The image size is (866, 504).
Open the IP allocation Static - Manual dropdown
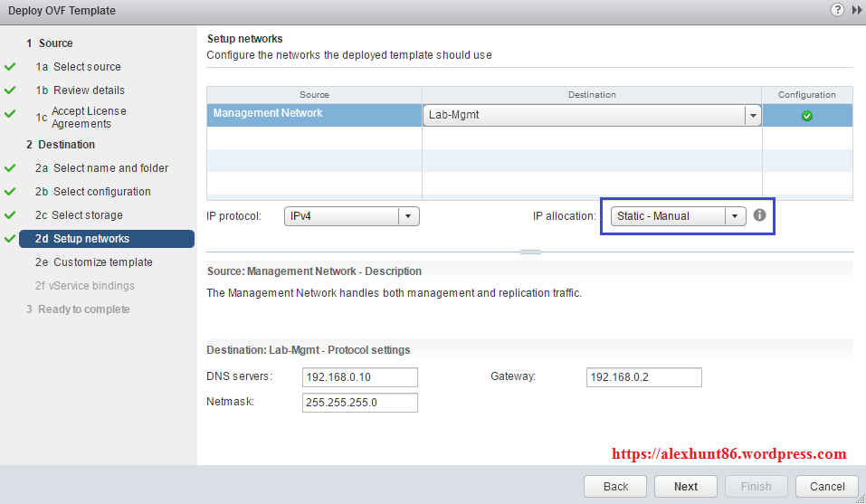[x=735, y=216]
